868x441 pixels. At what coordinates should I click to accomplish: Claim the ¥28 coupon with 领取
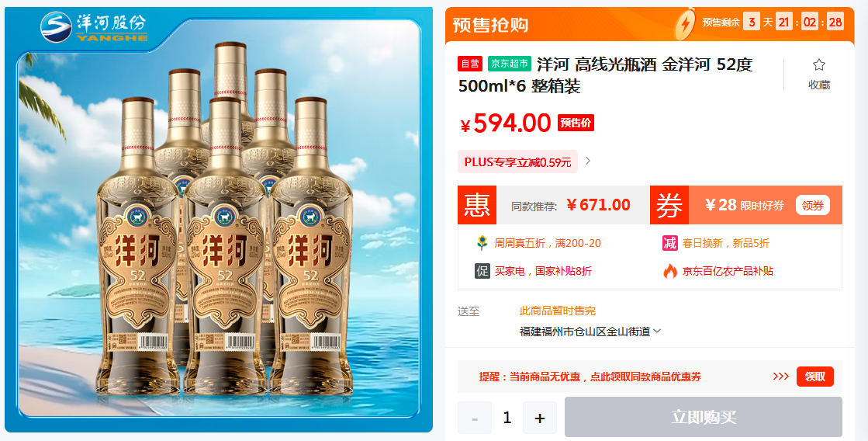click(813, 206)
